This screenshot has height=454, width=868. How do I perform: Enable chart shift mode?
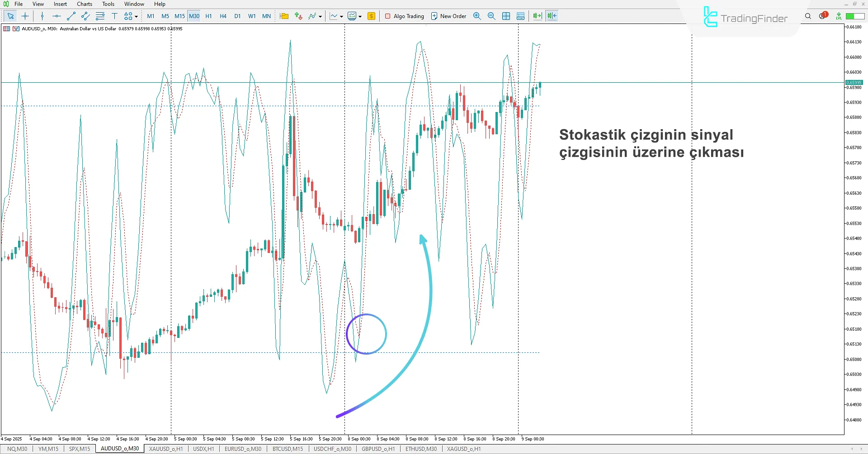(x=551, y=16)
